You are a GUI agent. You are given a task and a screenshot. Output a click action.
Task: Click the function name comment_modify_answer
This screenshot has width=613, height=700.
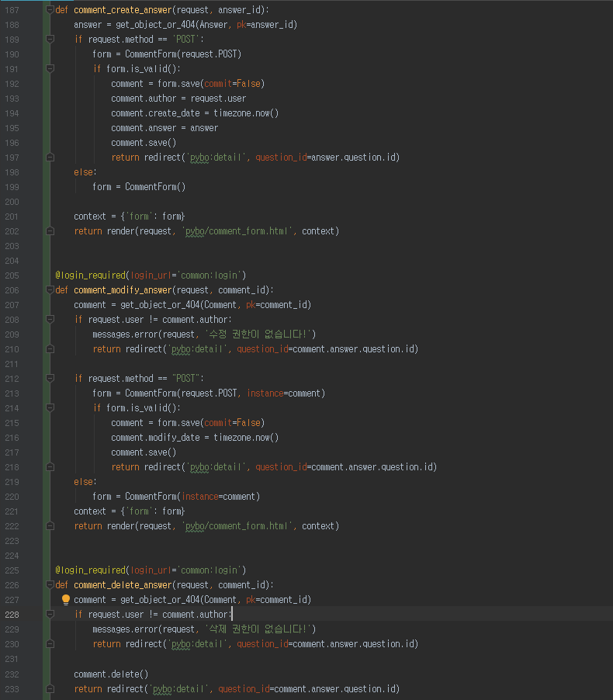point(123,290)
